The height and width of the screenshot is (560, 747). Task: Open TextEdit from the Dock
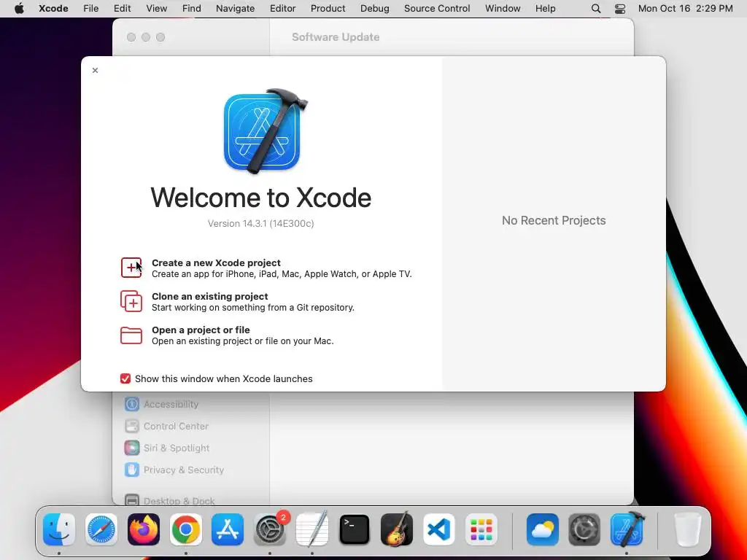pyautogui.click(x=312, y=529)
